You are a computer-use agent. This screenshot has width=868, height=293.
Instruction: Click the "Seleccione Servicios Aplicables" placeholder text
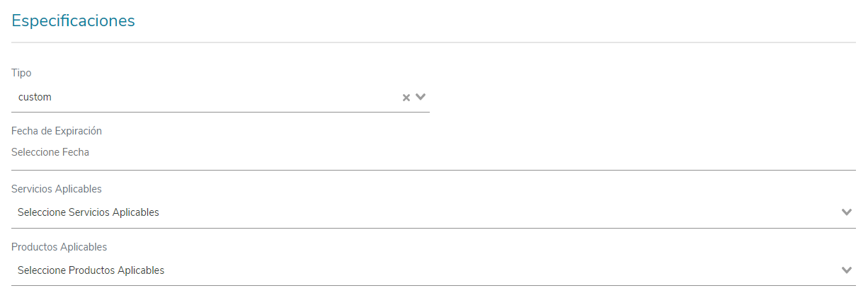[88, 212]
